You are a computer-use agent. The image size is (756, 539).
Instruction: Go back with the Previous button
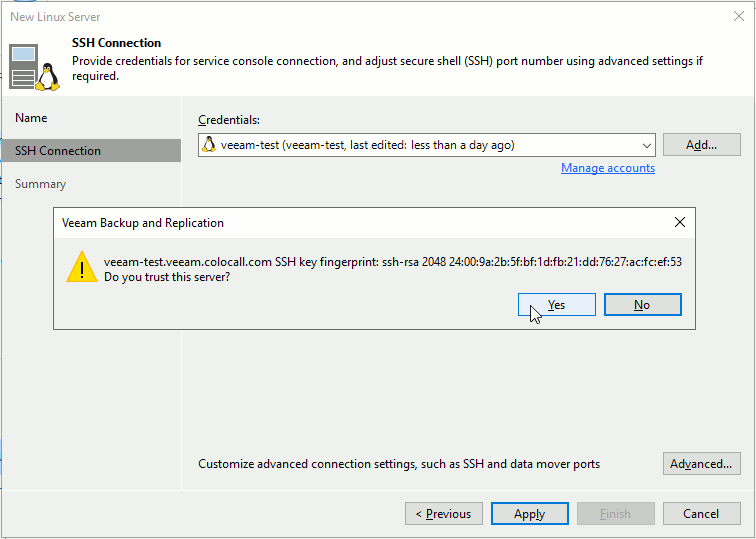click(444, 514)
